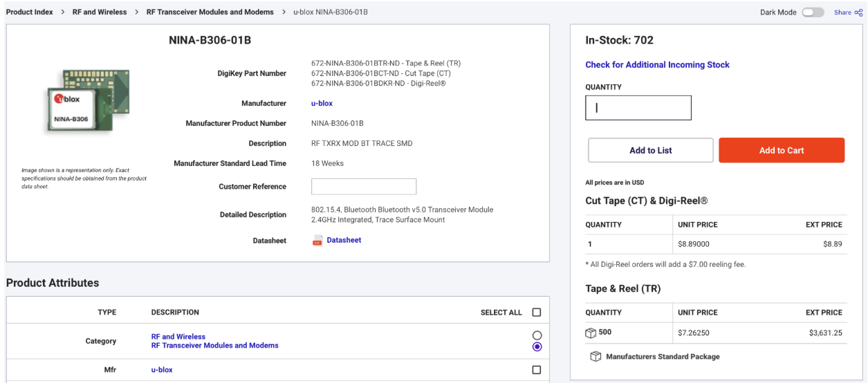Click the Add to List button
Screen dimensions: 868x383
coord(651,150)
